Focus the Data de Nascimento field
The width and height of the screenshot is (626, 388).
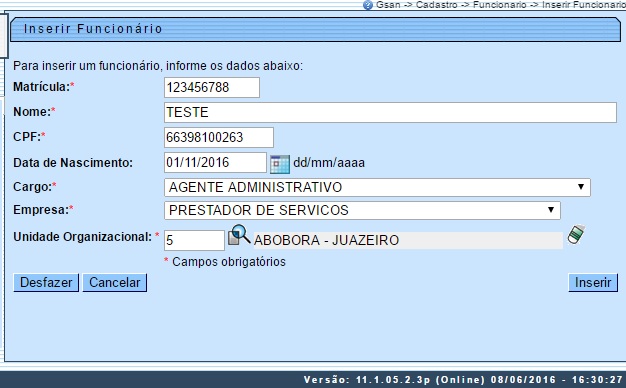pyautogui.click(x=215, y=162)
